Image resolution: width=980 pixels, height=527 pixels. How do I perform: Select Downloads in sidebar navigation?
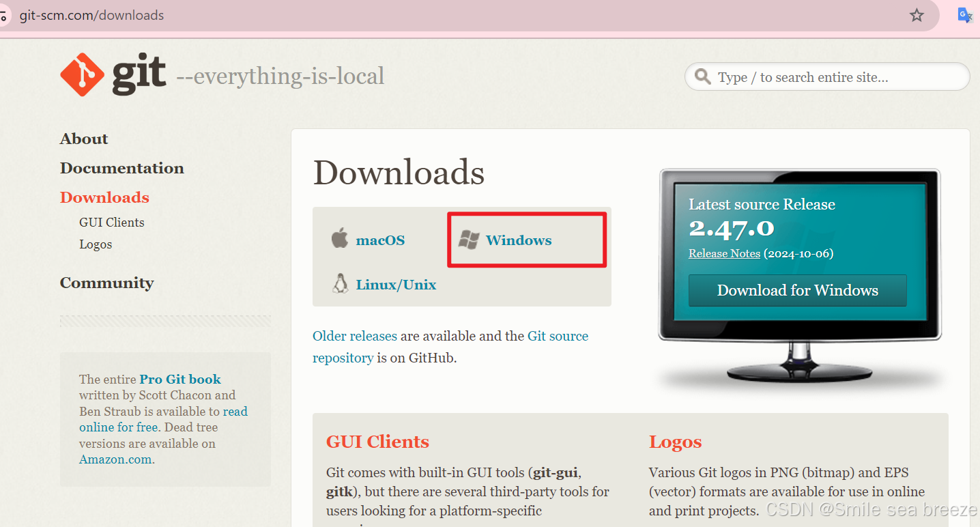coord(104,197)
